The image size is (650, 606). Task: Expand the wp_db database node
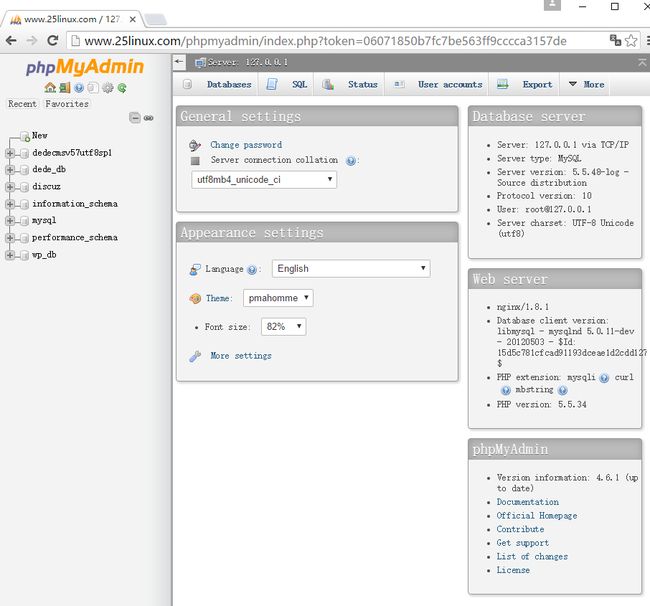tap(10, 255)
